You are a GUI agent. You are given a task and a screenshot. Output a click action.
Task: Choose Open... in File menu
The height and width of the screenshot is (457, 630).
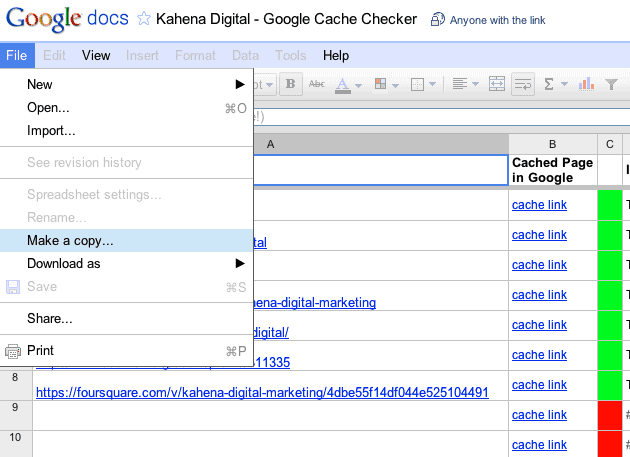pyautogui.click(x=127, y=108)
